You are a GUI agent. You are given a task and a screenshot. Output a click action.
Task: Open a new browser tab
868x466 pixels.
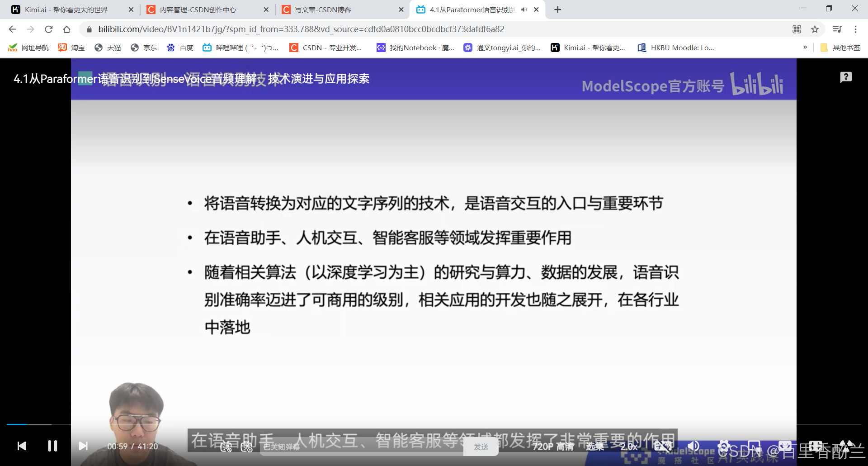(558, 10)
